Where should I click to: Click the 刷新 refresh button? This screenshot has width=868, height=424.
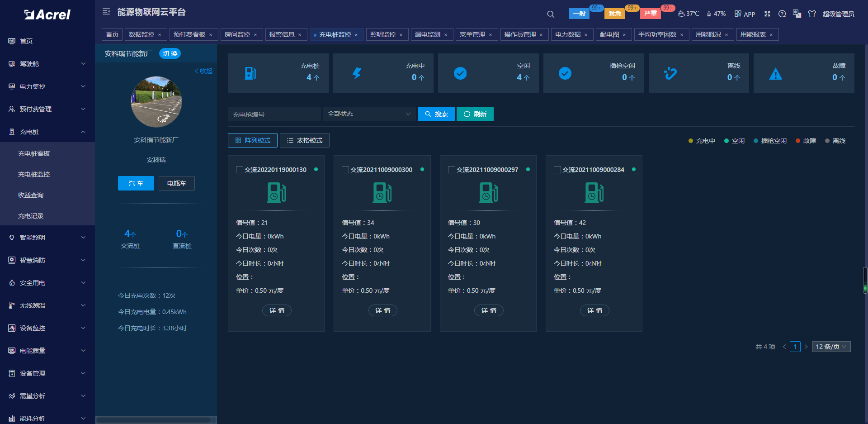475,114
